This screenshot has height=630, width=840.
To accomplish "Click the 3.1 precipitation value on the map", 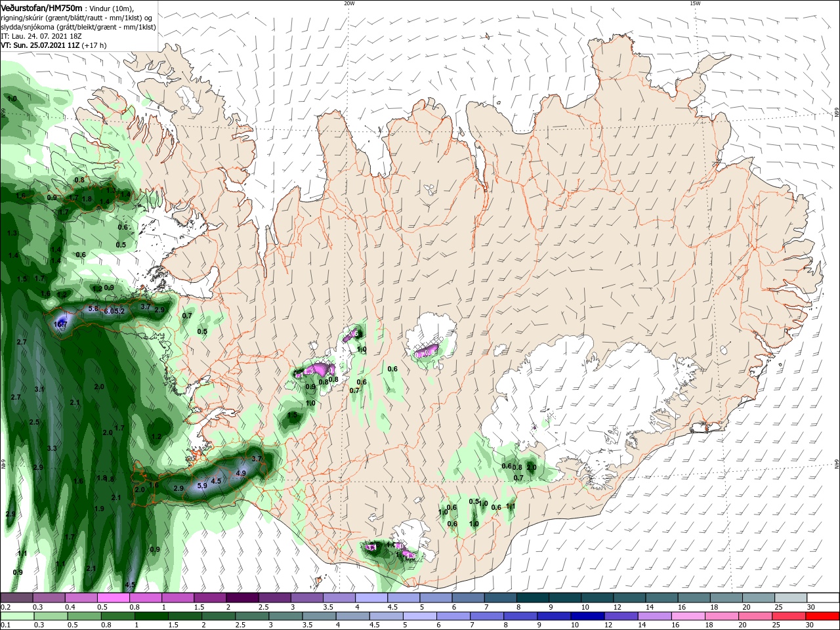I will (39, 389).
